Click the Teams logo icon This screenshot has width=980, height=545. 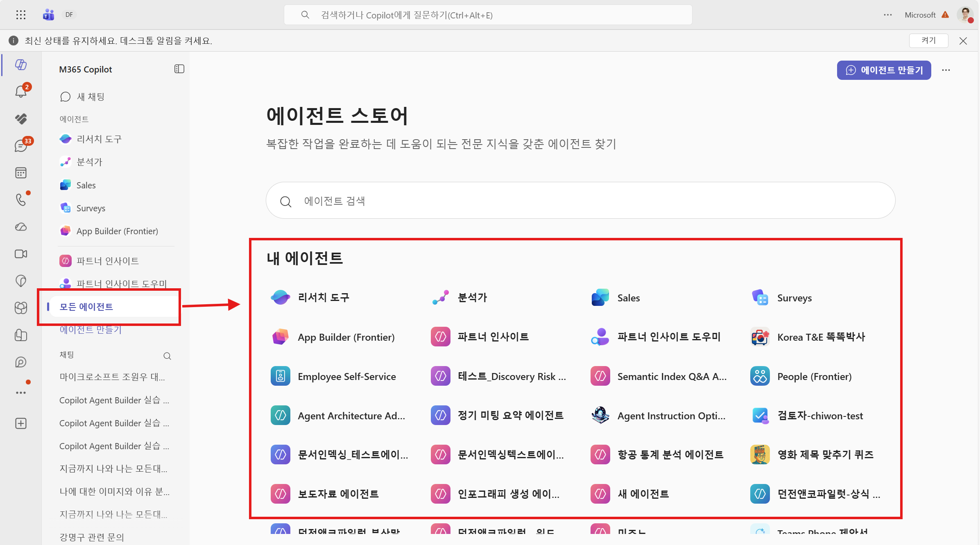tap(48, 15)
